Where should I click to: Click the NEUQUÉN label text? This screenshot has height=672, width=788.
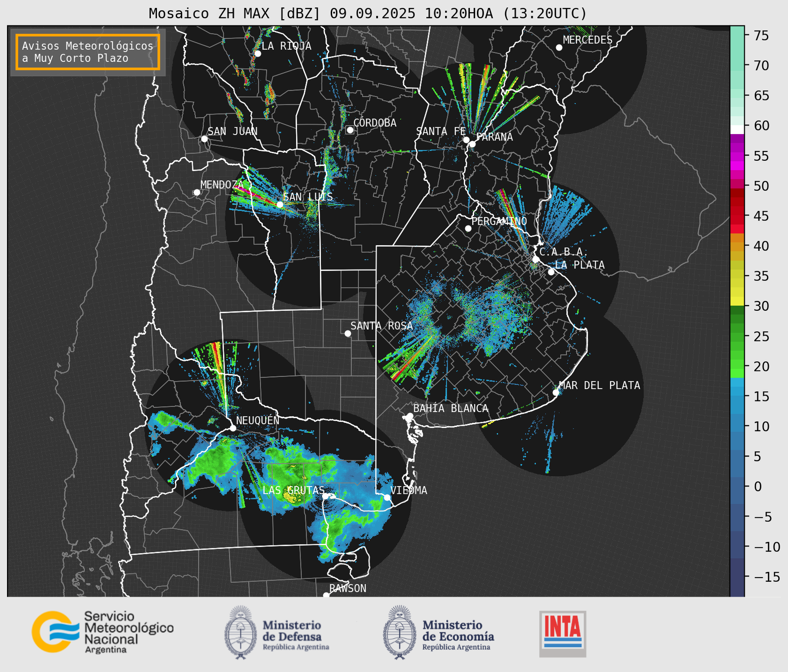257,420
